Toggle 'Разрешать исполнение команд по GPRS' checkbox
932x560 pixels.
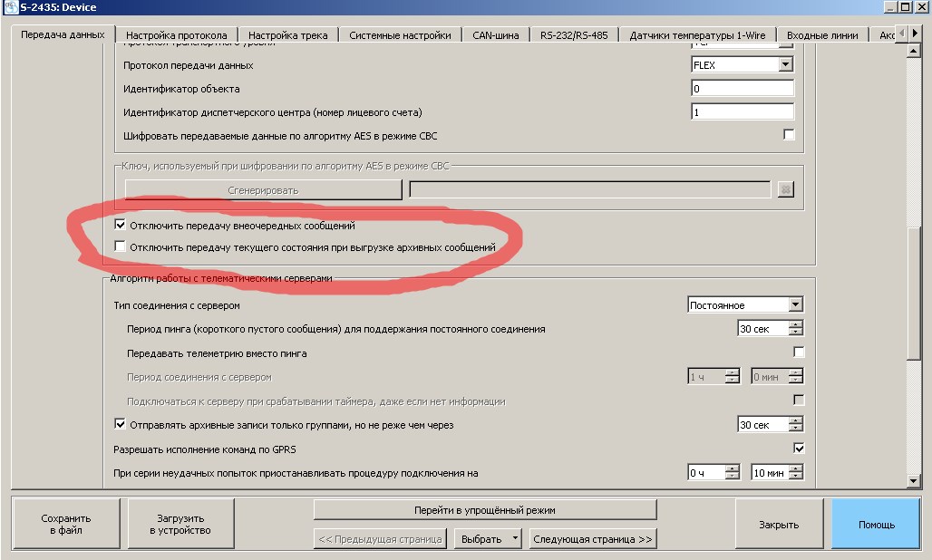(x=799, y=448)
